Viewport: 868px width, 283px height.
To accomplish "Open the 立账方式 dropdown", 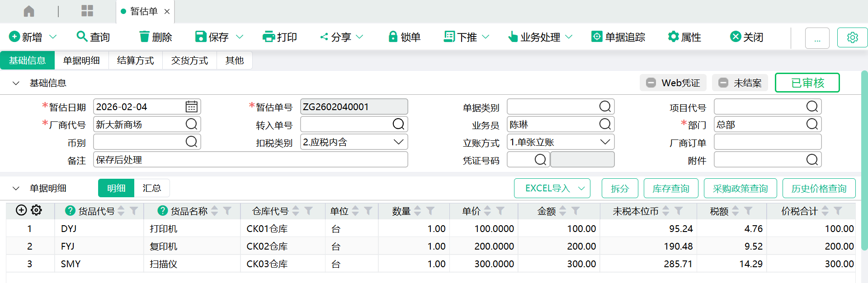I will click(605, 142).
